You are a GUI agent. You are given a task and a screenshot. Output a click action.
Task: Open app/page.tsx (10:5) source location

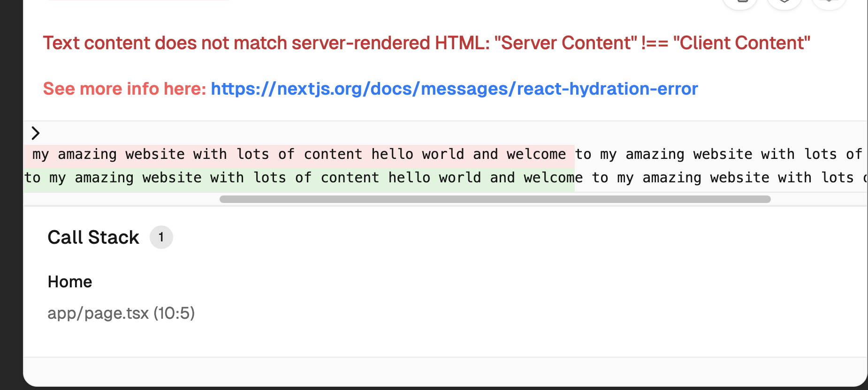(121, 313)
